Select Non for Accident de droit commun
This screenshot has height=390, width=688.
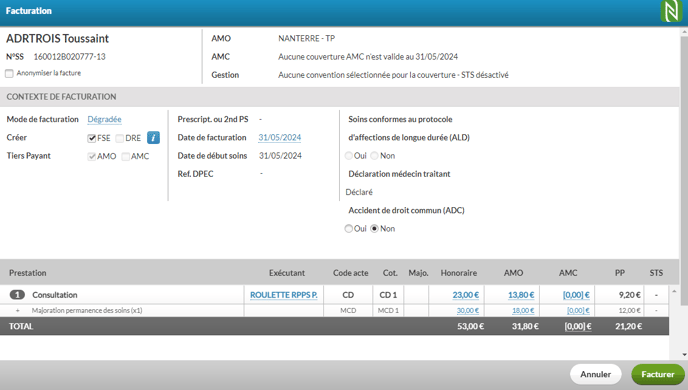click(374, 229)
